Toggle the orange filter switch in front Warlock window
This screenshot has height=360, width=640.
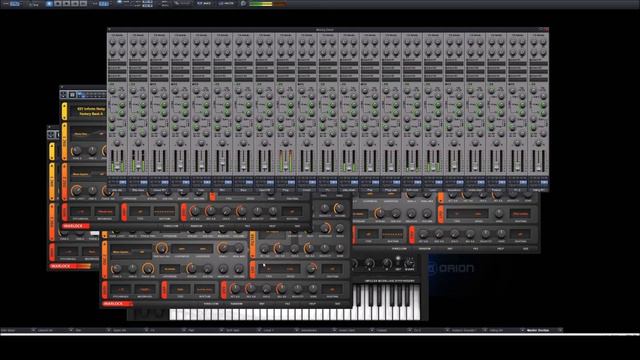tap(253, 245)
